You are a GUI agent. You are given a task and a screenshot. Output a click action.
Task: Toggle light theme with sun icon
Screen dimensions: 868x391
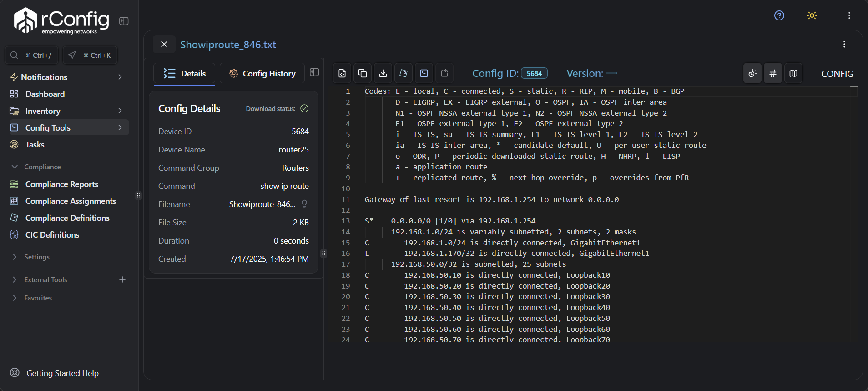coord(812,15)
